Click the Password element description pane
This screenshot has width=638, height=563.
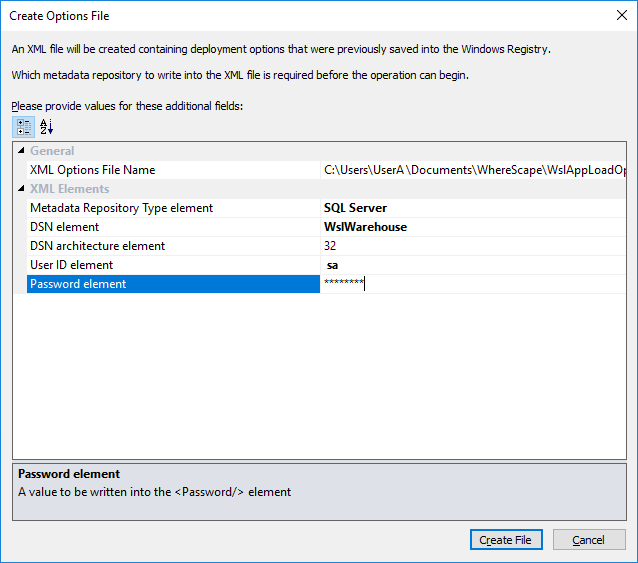319,491
